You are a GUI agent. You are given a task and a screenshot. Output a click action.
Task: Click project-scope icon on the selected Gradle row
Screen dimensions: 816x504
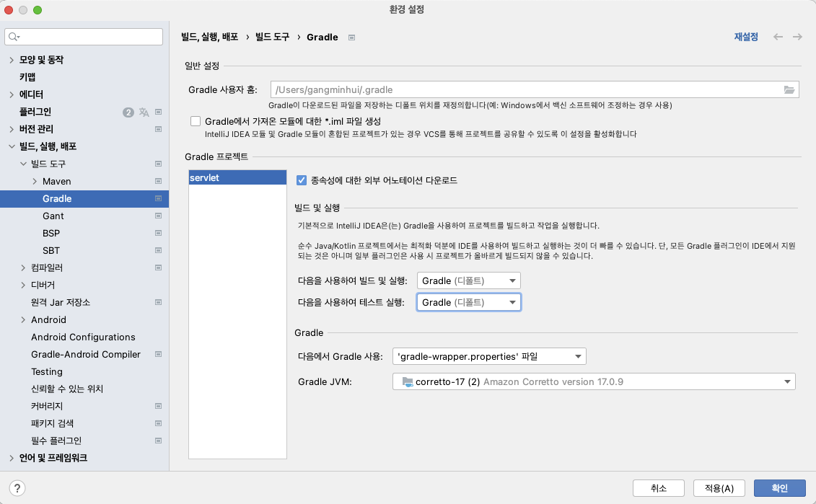coord(158,199)
